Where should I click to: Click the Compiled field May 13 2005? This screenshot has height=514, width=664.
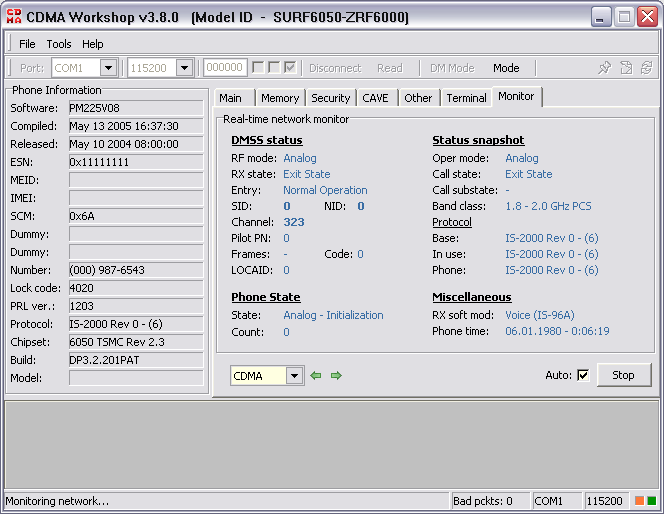coord(136,126)
